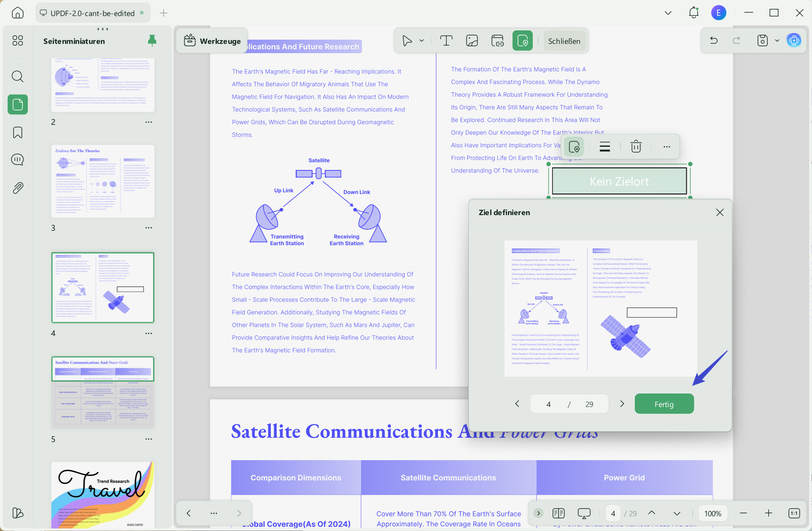Open the search sidebar icon
This screenshot has height=531, width=812.
[x=18, y=76]
